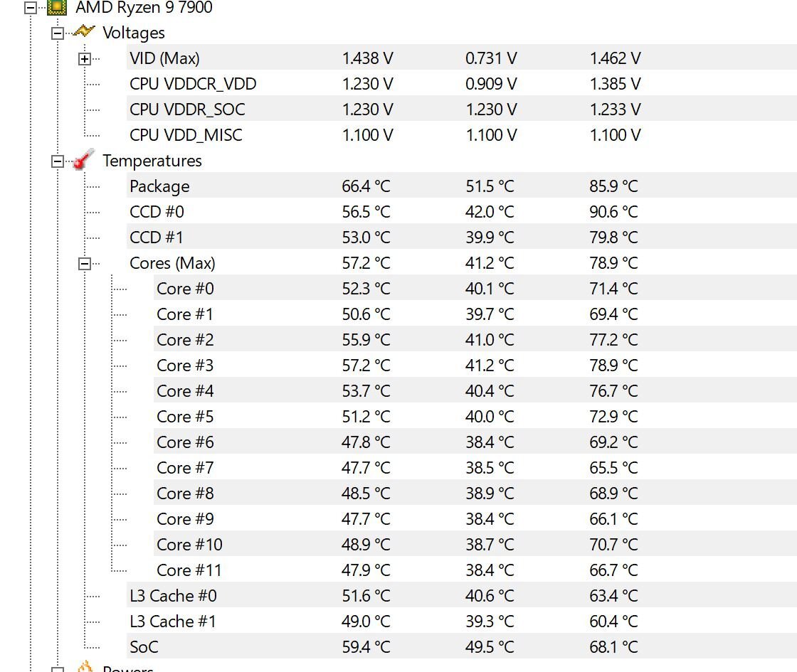
Task: Click the Voltages lightning bolt icon
Action: click(x=83, y=32)
